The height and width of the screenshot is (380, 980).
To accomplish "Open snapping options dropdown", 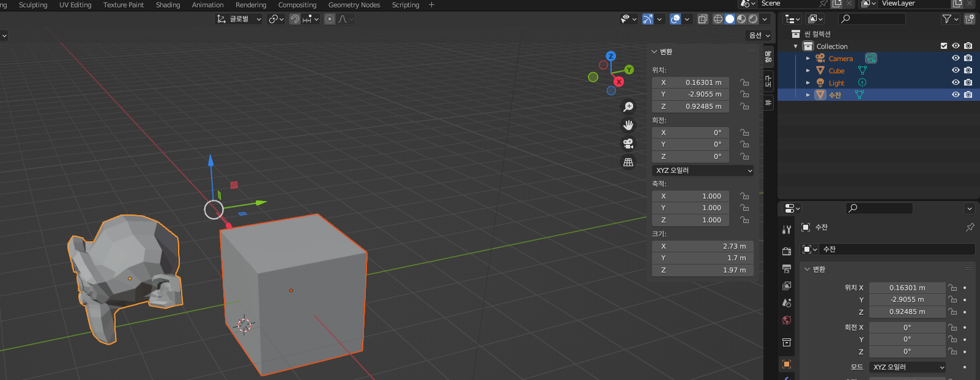I will (311, 19).
